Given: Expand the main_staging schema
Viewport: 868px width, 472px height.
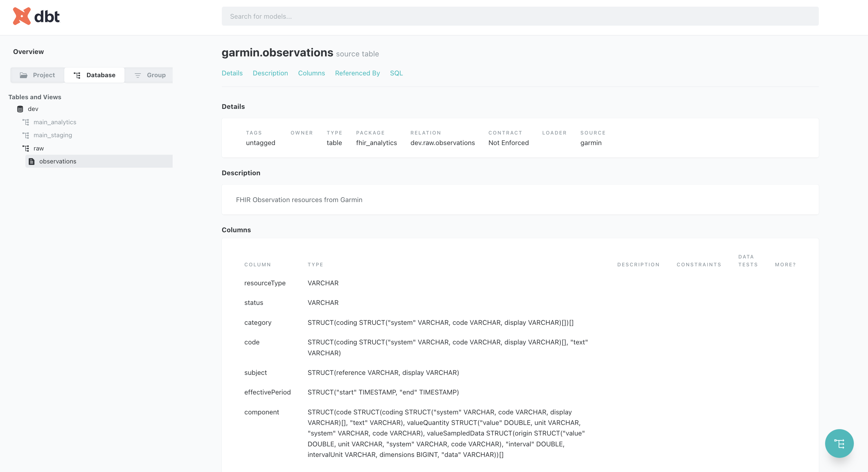Looking at the screenshot, I should tap(53, 135).
